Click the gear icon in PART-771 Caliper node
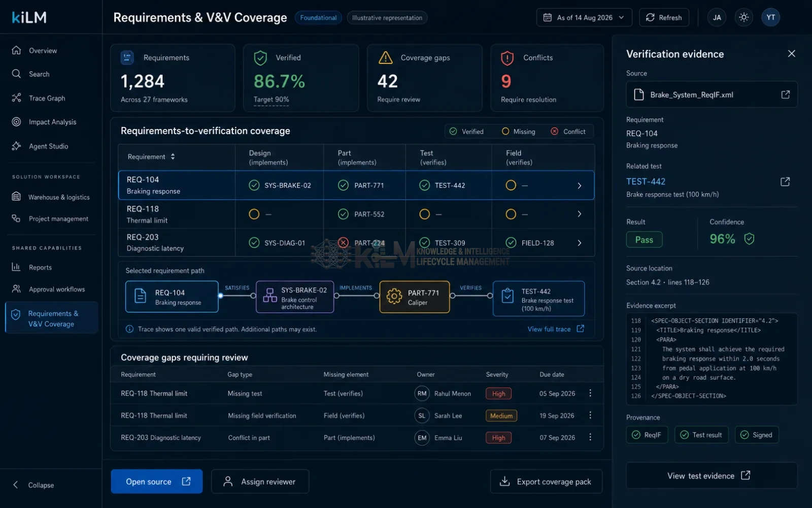The image size is (812, 508). pos(394,296)
